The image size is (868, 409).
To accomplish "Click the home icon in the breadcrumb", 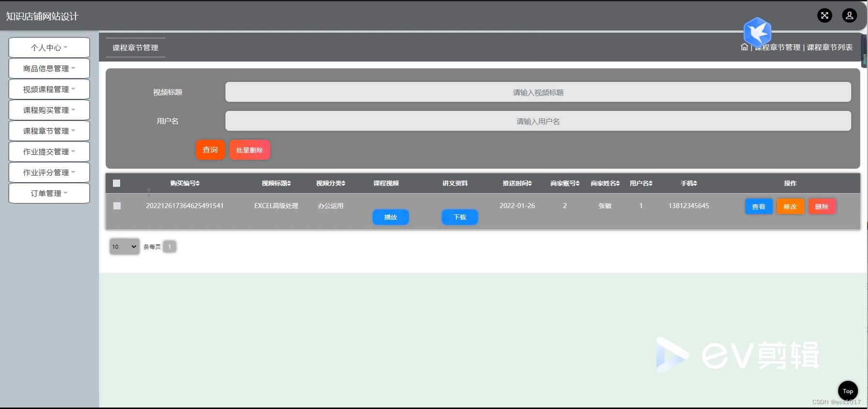I will (x=744, y=47).
